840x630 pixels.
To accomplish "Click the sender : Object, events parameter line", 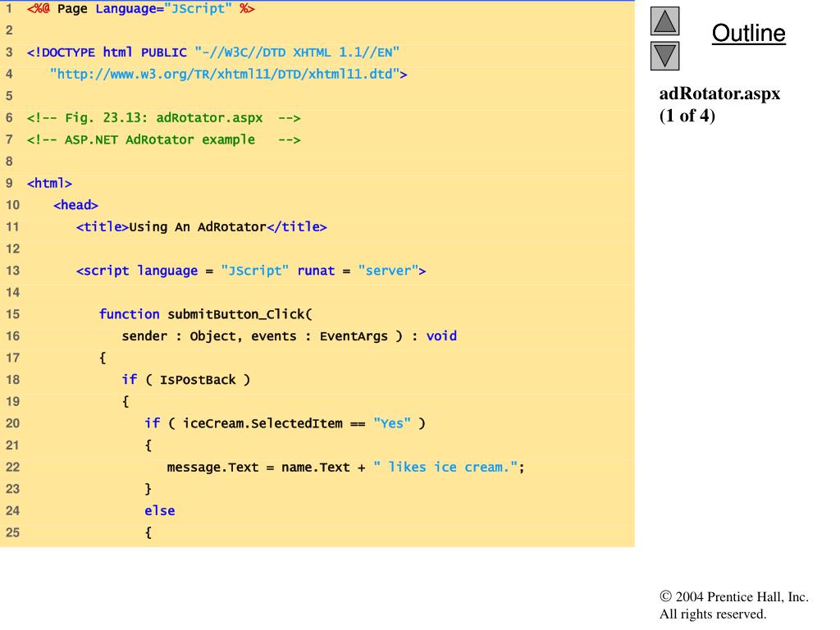I will point(290,336).
